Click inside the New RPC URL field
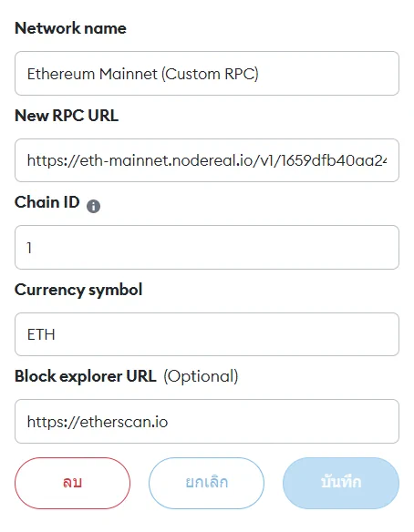 coord(207,160)
